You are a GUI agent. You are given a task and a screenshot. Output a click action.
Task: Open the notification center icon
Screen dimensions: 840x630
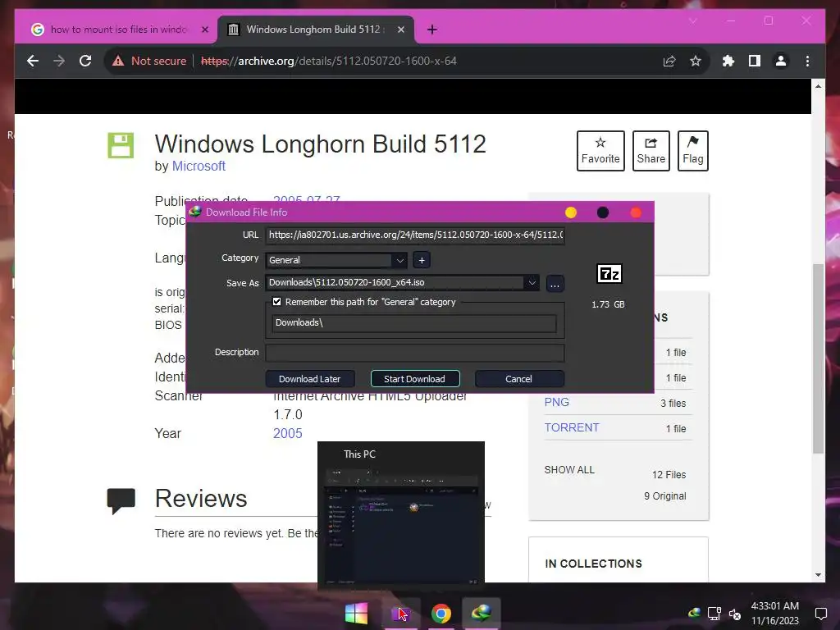(820, 614)
